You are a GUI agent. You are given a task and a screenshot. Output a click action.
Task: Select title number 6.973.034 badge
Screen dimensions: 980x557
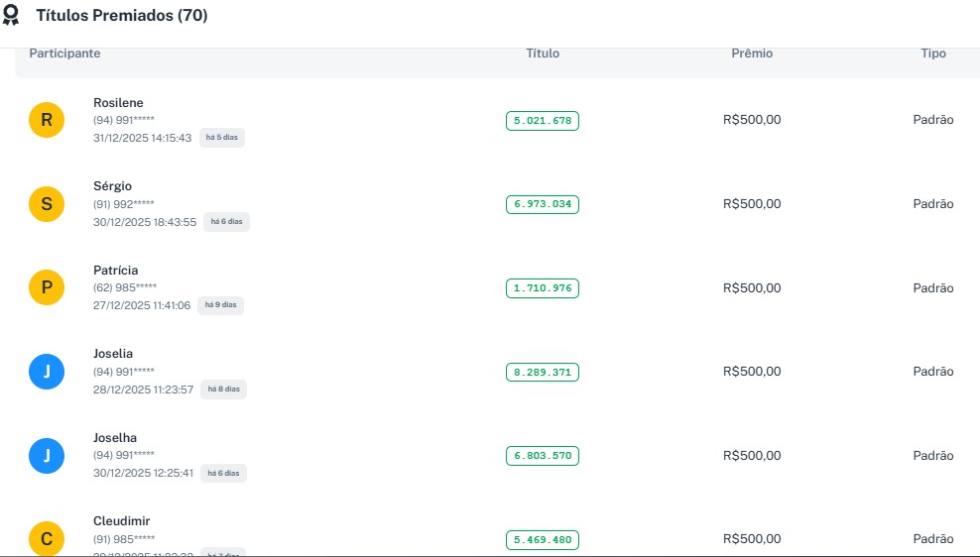click(543, 204)
